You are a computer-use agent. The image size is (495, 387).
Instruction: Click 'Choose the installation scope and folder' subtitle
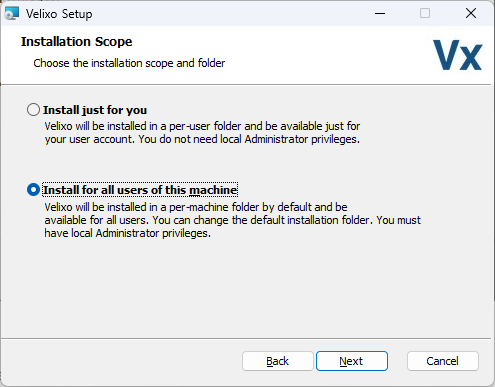tap(129, 63)
